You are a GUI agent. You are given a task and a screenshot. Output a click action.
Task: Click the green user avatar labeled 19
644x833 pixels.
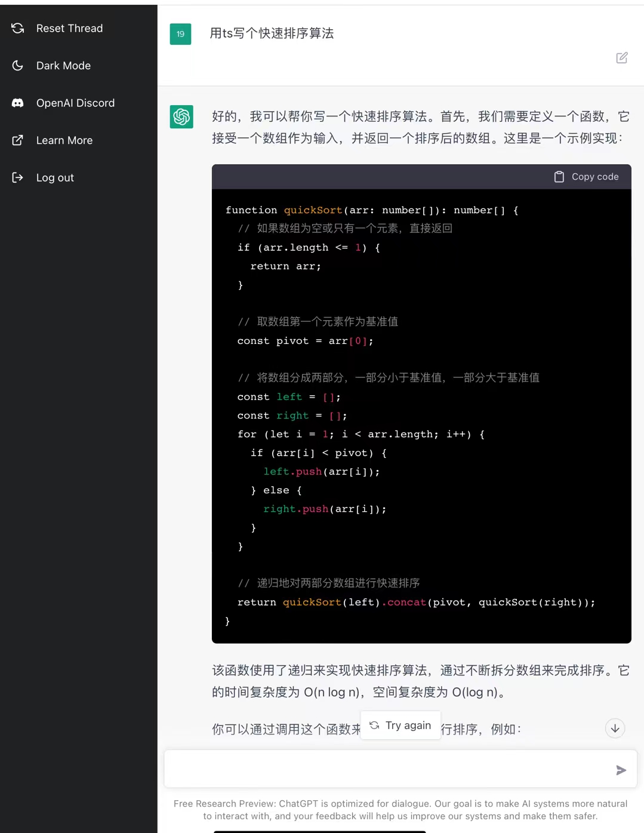point(180,34)
